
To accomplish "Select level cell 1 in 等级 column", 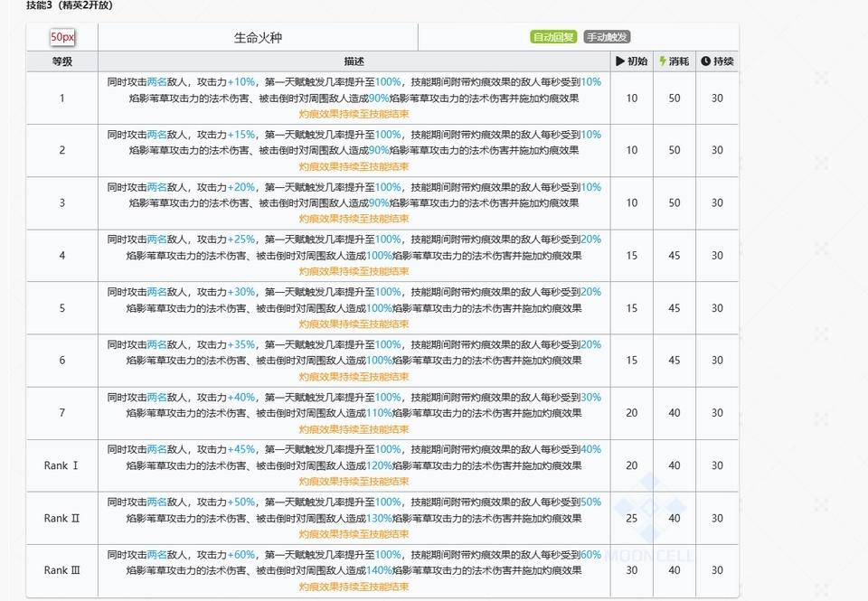I will click(62, 98).
